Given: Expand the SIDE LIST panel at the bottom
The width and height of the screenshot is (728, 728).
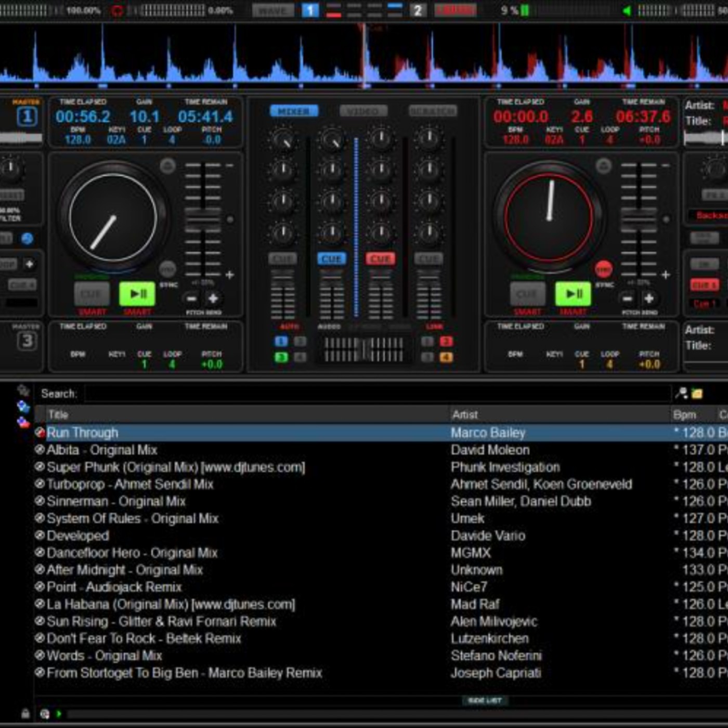Looking at the screenshot, I should (484, 700).
